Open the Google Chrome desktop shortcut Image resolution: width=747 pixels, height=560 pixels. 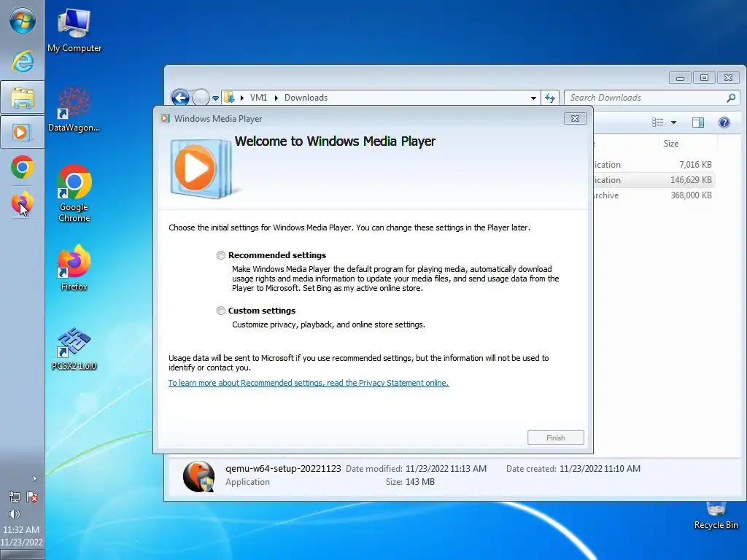coord(74,193)
